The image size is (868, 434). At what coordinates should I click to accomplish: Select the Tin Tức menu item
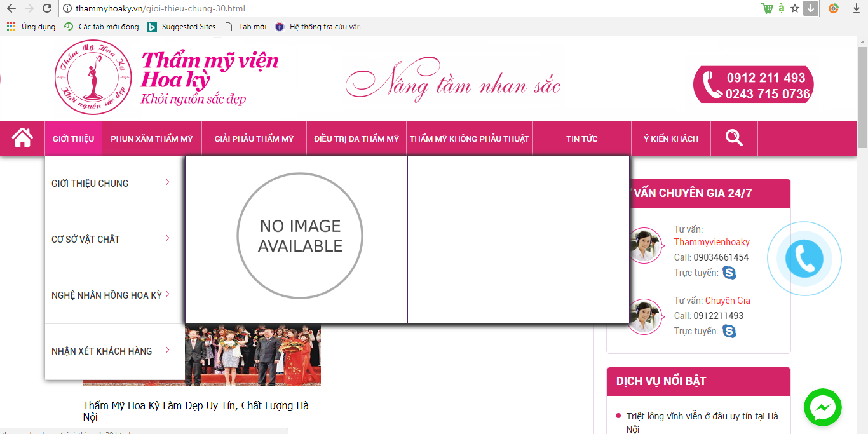581,139
